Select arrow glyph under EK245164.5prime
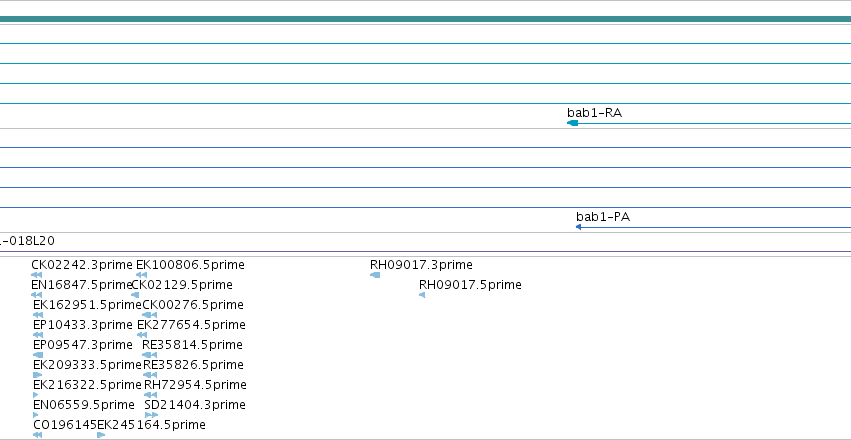The width and height of the screenshot is (851, 440). [x=101, y=435]
